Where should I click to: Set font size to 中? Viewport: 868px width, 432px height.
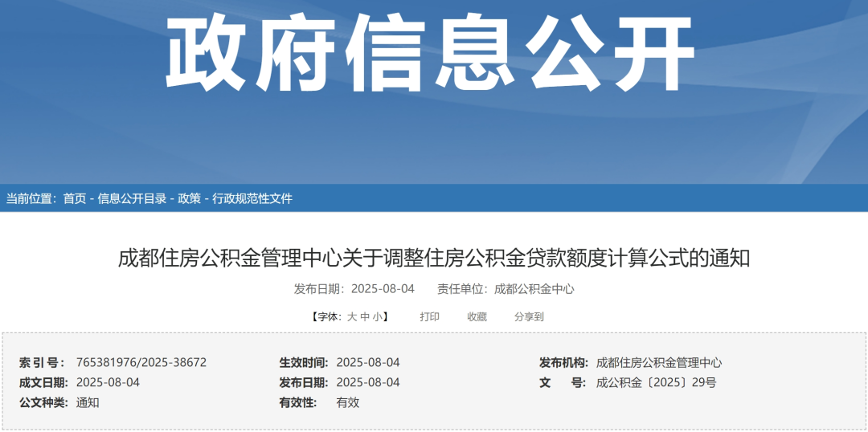[364, 317]
